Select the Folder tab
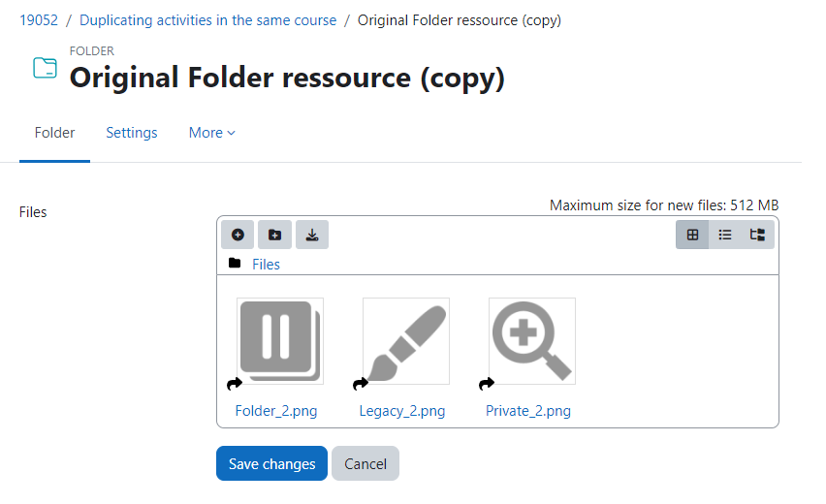Viewport: 826px width, 504px height. pyautogui.click(x=55, y=133)
